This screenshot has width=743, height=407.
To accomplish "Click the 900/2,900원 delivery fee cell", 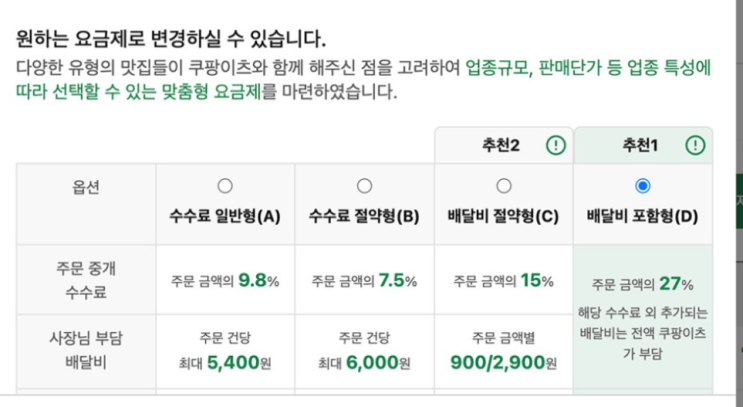I will 504,351.
